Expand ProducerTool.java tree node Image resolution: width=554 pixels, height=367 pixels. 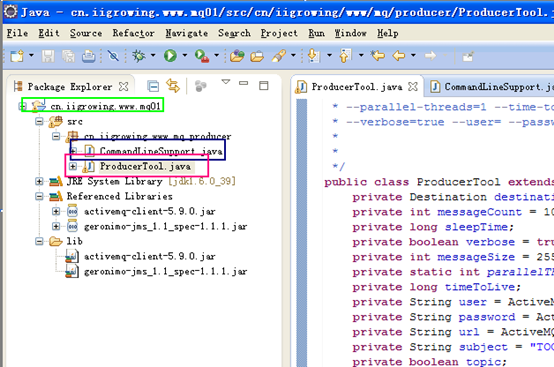72,166
